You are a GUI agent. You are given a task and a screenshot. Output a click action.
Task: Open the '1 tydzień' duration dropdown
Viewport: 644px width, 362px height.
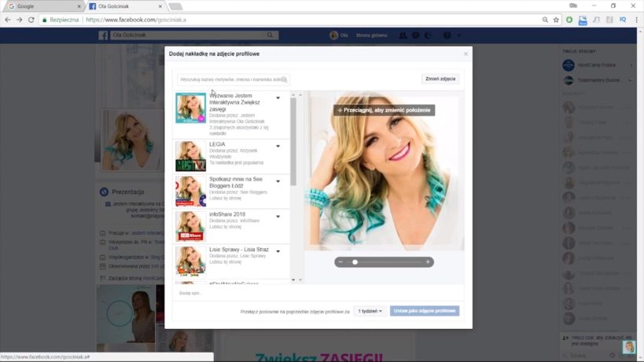(x=370, y=311)
